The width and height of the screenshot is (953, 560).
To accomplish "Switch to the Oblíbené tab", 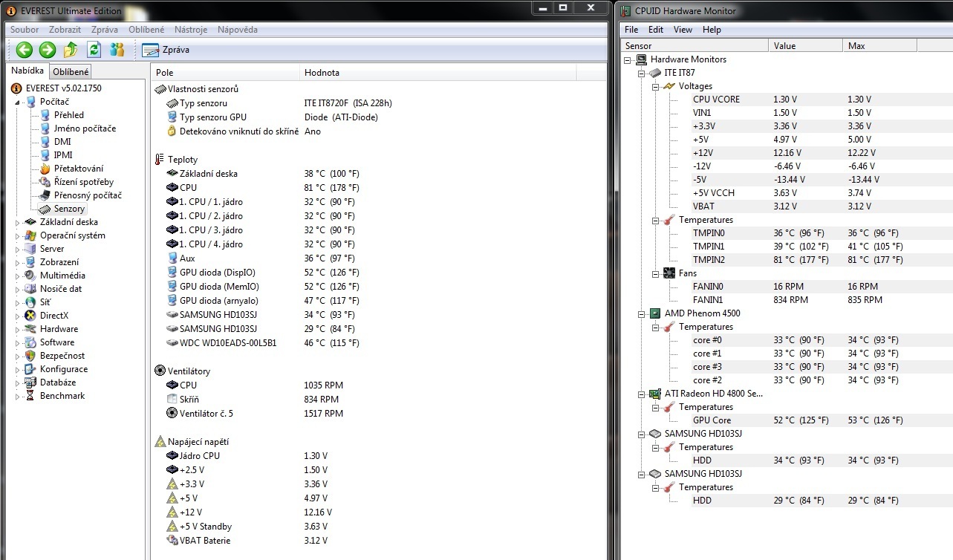I will click(x=71, y=72).
